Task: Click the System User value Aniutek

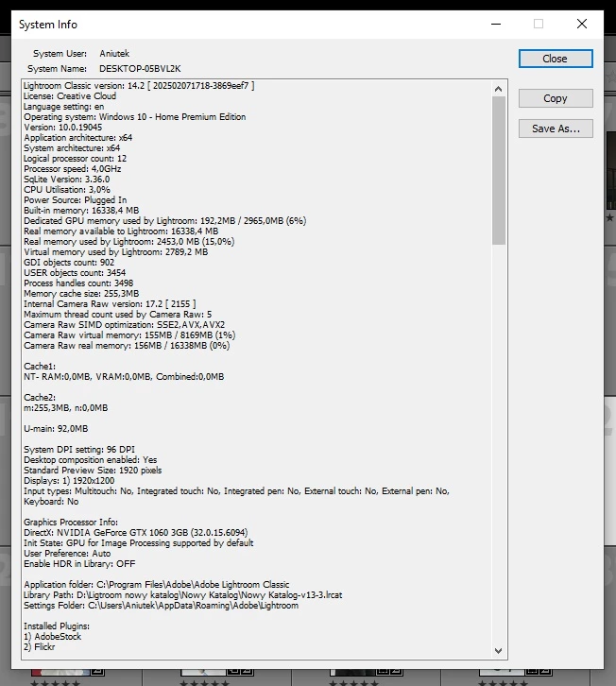Action: [114, 54]
